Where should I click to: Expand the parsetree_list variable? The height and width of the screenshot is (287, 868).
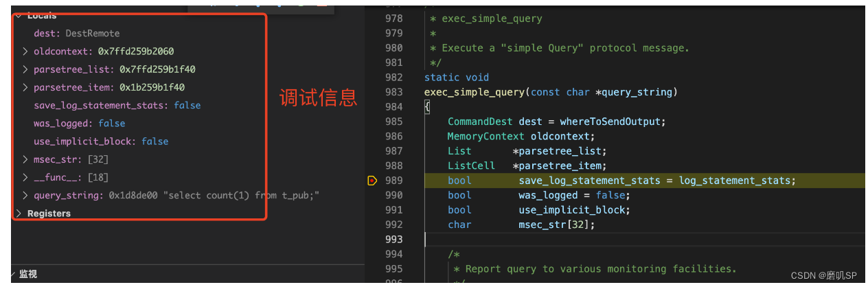(25, 69)
